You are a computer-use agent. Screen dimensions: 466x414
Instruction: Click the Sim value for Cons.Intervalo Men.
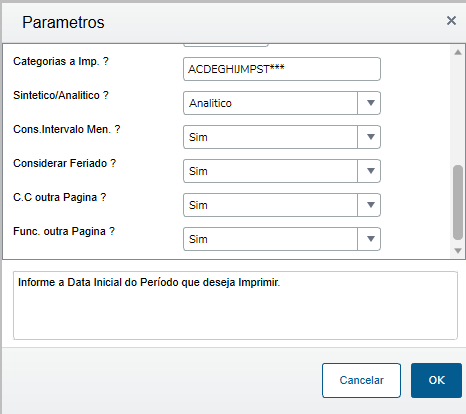tap(270, 137)
